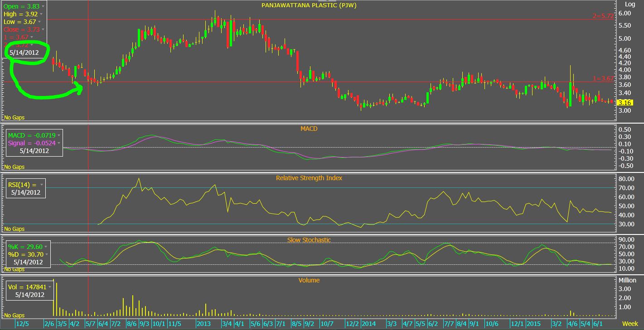Screen dimensions: 644x330
Task: Click the 7/7 label on the date axis
Action: click(449, 324)
